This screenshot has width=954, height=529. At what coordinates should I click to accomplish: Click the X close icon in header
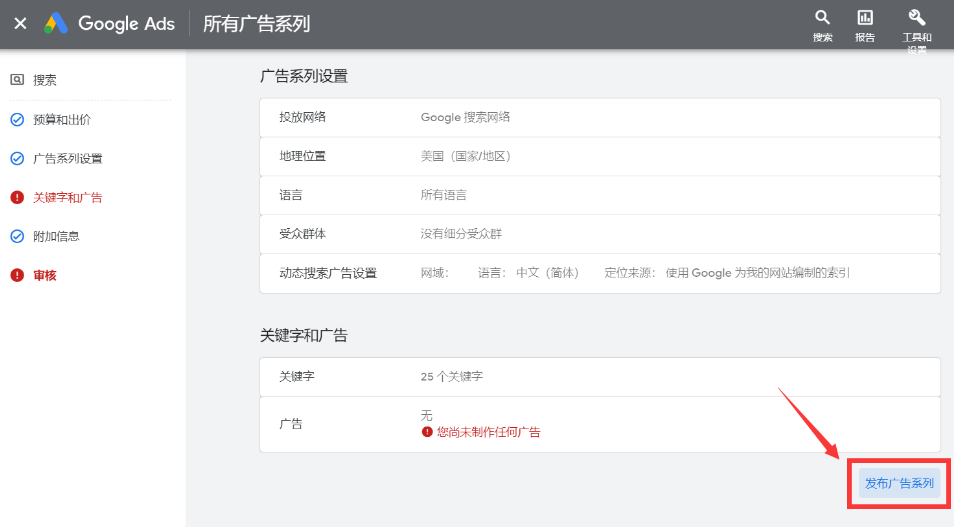coord(20,24)
